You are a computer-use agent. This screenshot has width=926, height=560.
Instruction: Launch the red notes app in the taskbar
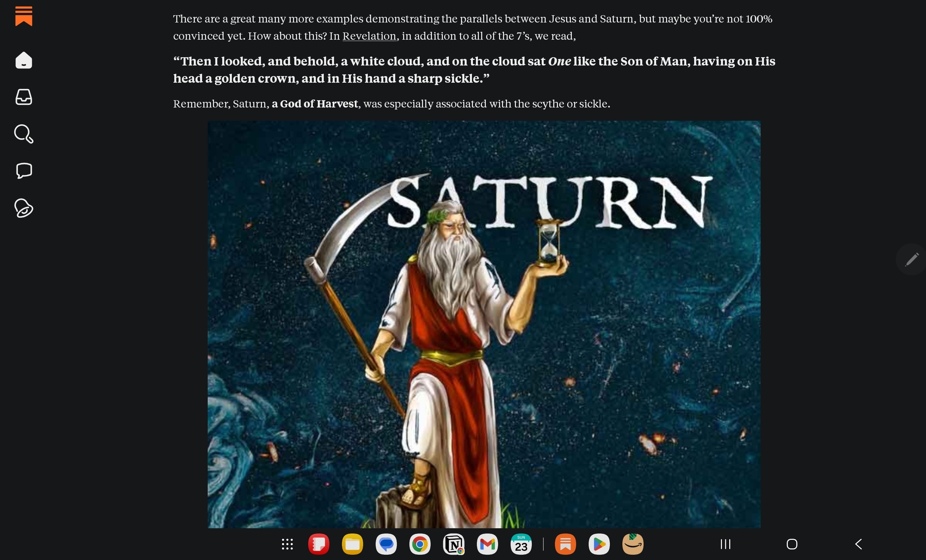click(319, 544)
